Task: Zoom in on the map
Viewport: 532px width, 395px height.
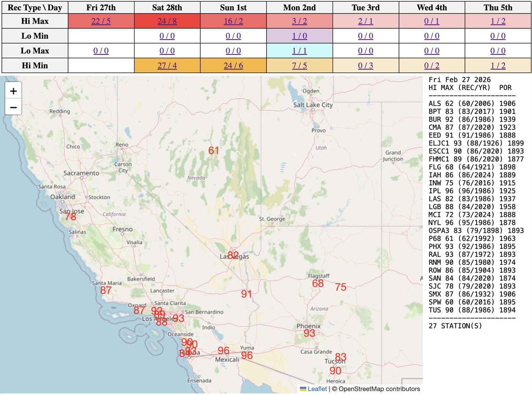Action: point(13,91)
